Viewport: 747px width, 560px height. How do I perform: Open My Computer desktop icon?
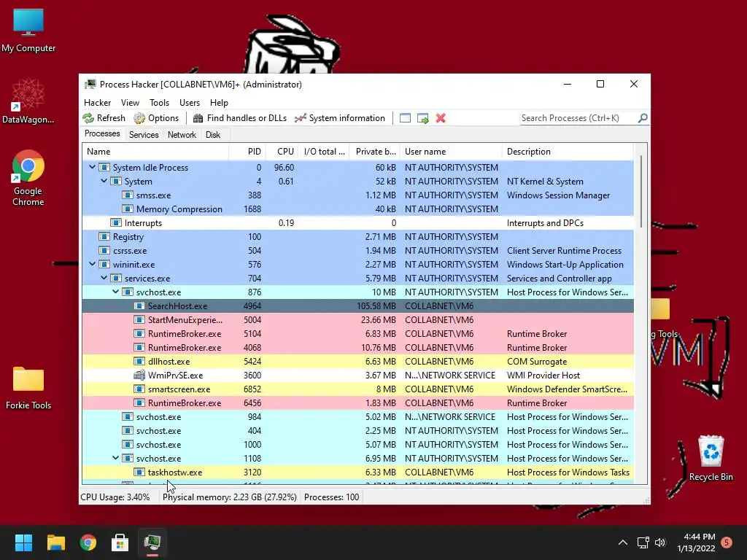click(x=28, y=30)
